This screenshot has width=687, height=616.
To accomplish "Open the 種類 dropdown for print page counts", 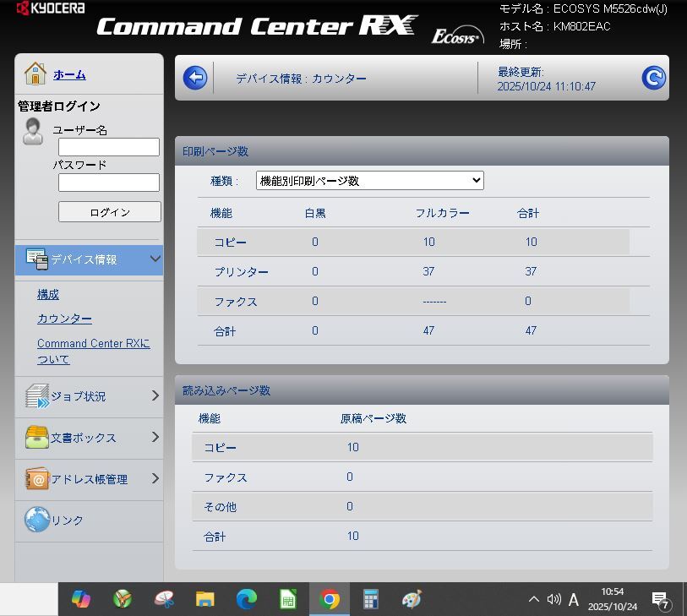I will tap(369, 180).
